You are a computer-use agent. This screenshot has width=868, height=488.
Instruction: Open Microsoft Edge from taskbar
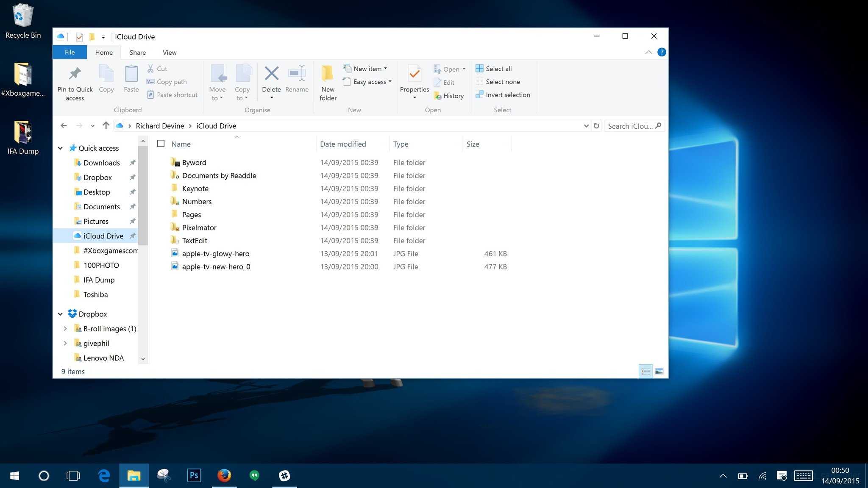pyautogui.click(x=104, y=475)
